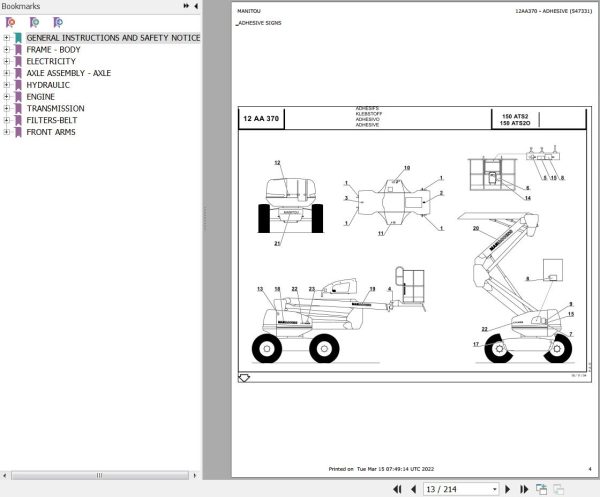
Task: Expand the ENGINE bookmark
Action: point(6,97)
